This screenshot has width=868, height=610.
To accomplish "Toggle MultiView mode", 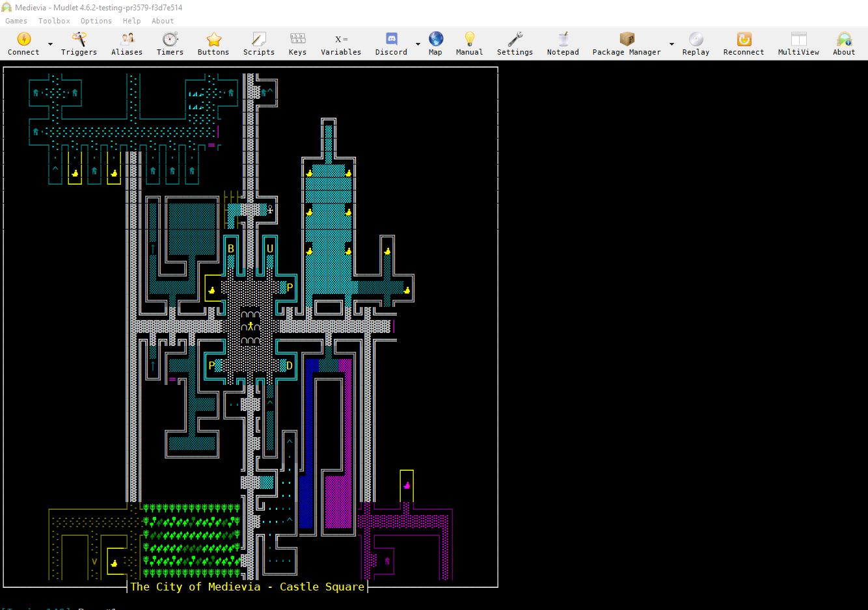I will point(798,44).
